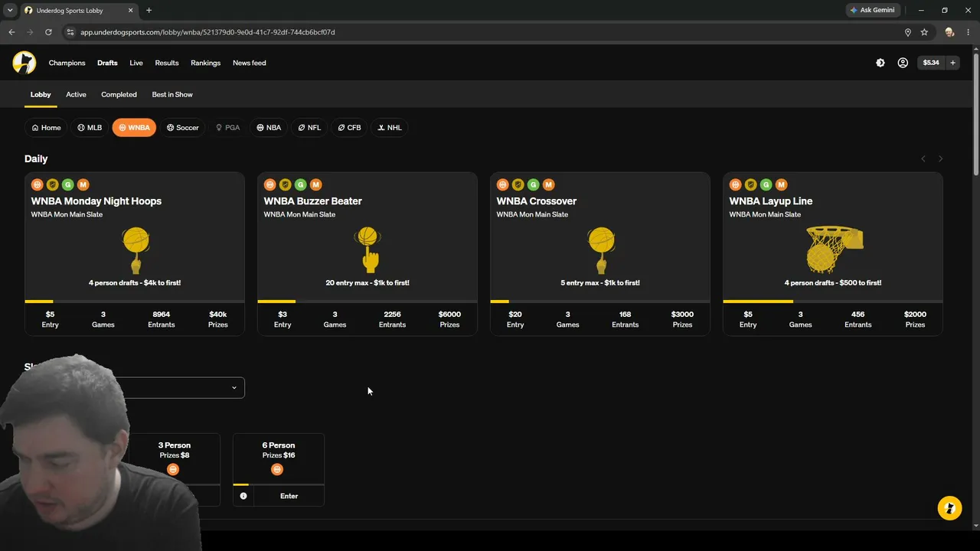Click the location permission icon in address bar

[908, 32]
